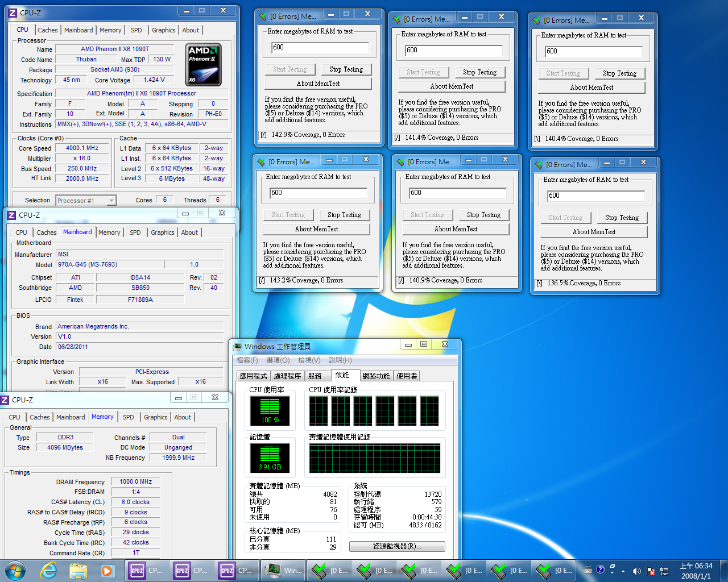The image size is (728, 582).
Task: Click About MemTest in the 140.4% coverage window
Action: click(x=591, y=88)
